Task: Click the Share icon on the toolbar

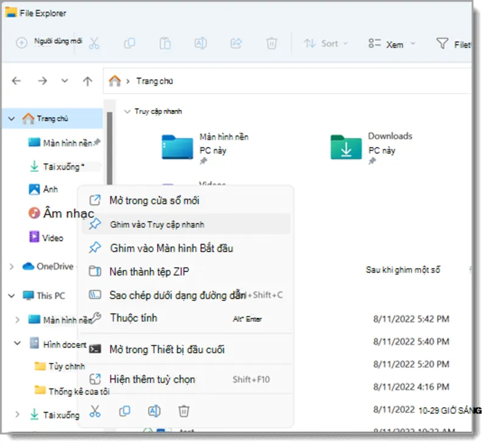Action: (x=236, y=43)
